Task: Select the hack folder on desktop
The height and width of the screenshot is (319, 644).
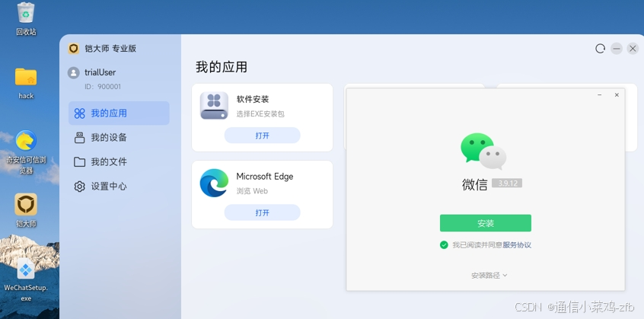Action: (26, 77)
